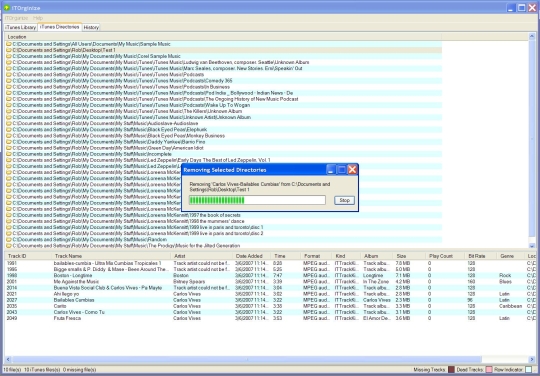Sort directories by Location column header
Screen dimensions: 540x376
(223, 37)
